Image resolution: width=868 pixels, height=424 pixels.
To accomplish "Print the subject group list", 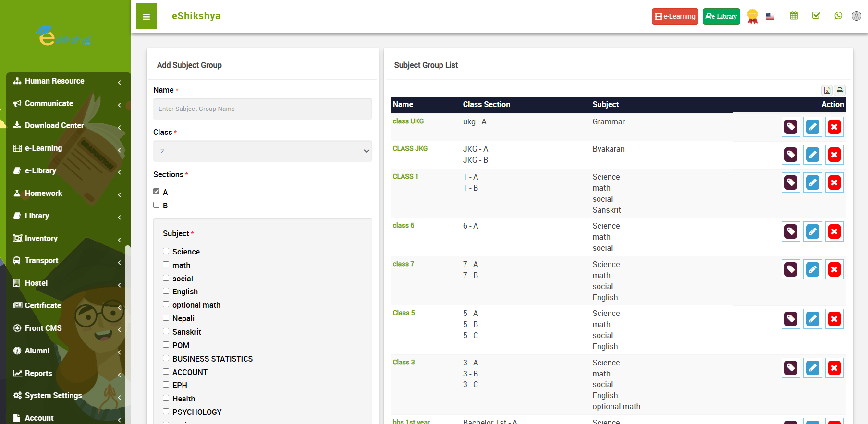I will (x=840, y=90).
